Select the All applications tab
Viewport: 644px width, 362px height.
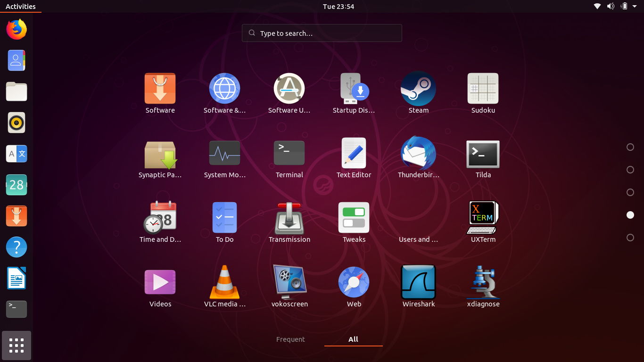[353, 339]
